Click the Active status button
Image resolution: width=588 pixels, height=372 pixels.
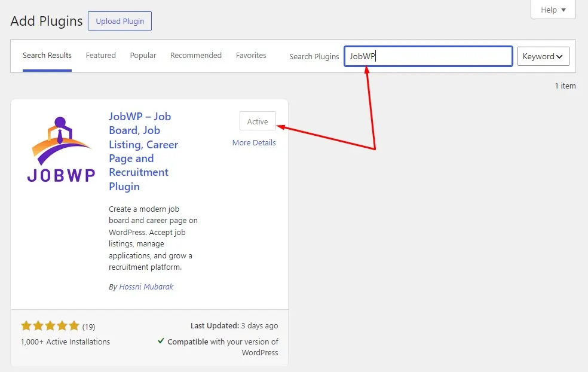click(x=258, y=121)
